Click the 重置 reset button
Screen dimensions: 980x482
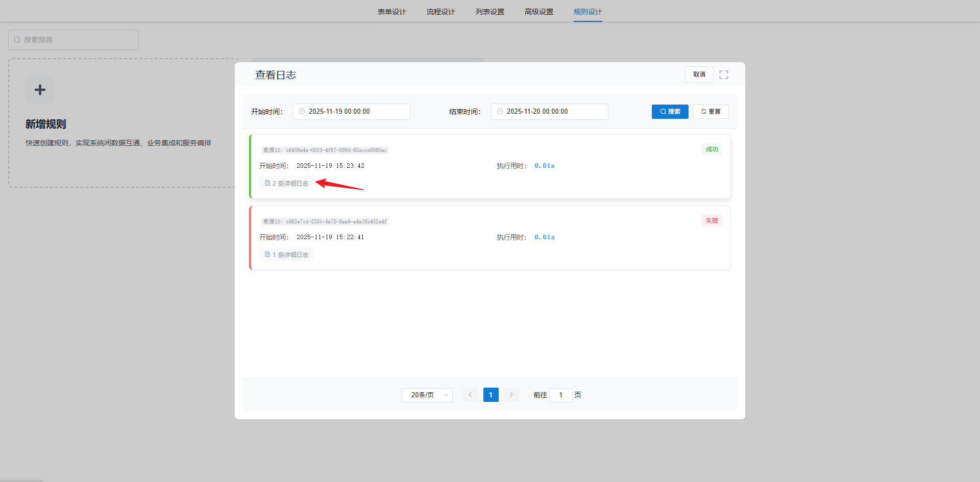coord(710,112)
